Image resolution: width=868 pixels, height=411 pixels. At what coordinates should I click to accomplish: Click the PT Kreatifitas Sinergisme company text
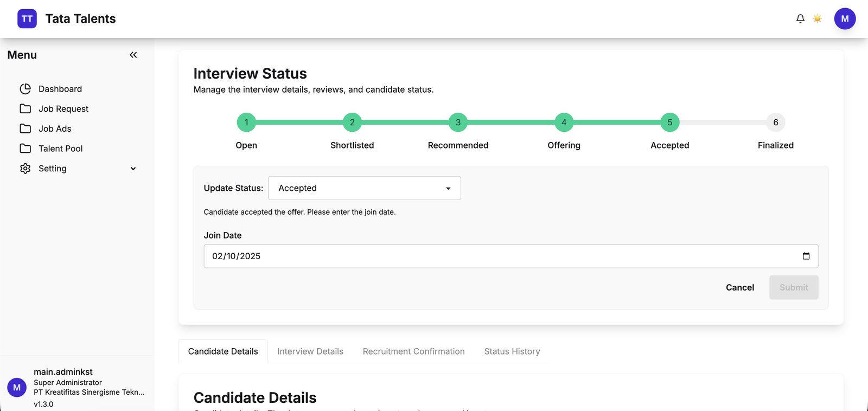coord(89,392)
